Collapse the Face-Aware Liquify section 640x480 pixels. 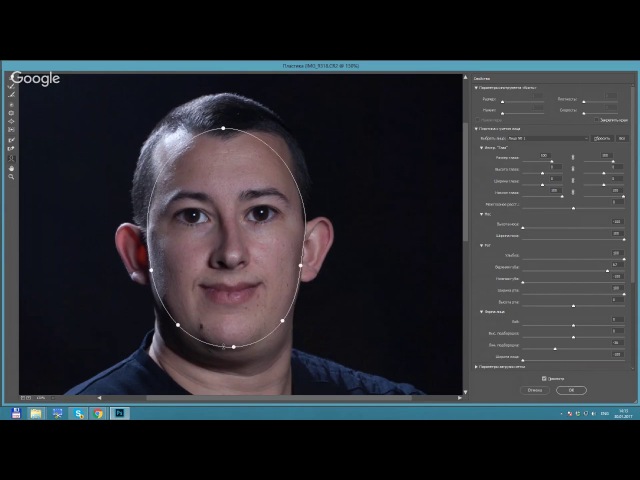476,129
